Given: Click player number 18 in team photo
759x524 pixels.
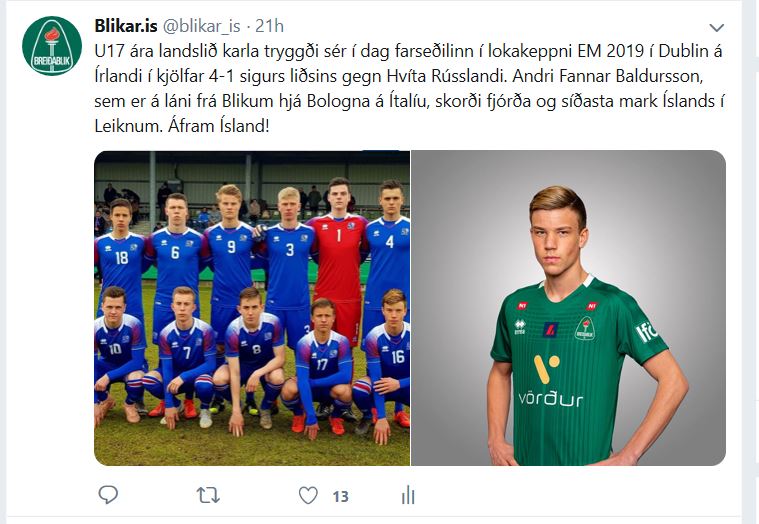Looking at the screenshot, I should 121,256.
